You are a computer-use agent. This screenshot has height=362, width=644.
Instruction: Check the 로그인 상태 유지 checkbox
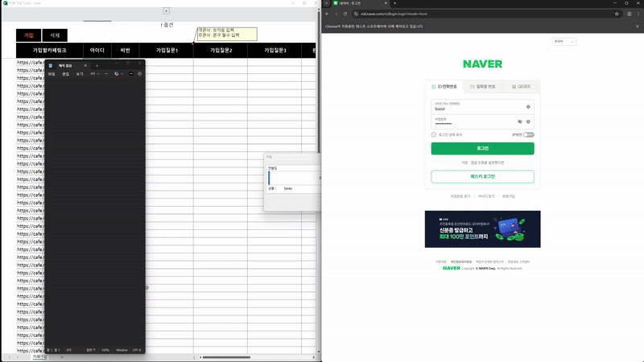tap(434, 134)
